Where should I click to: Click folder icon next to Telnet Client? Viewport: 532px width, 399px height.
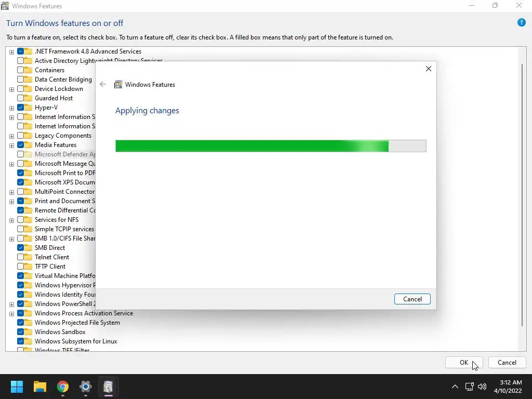tap(28, 257)
